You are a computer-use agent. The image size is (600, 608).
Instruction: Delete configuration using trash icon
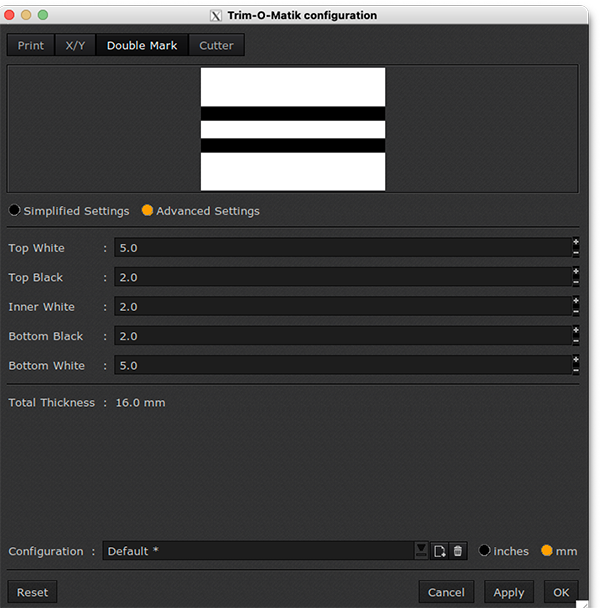[458, 551]
